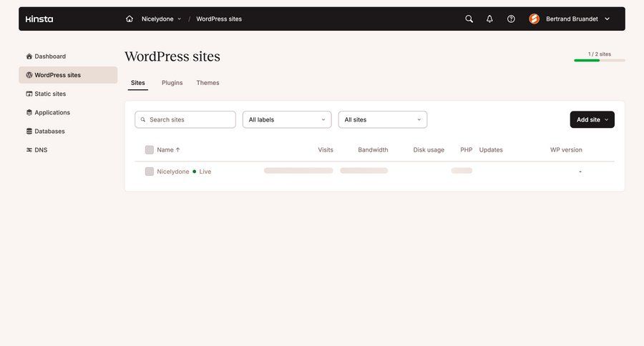Click the 1 / 2 sites usage bar
The height and width of the screenshot is (346, 644).
600,60
